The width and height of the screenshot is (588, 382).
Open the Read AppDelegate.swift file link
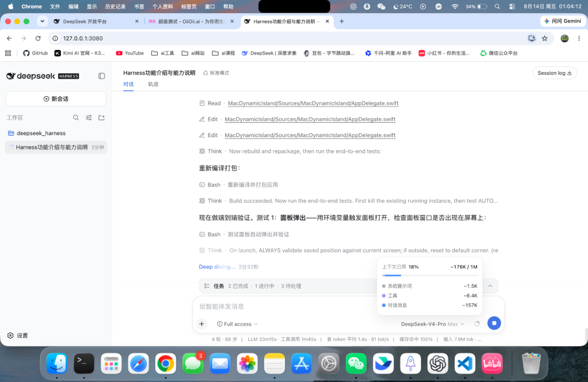(x=313, y=103)
